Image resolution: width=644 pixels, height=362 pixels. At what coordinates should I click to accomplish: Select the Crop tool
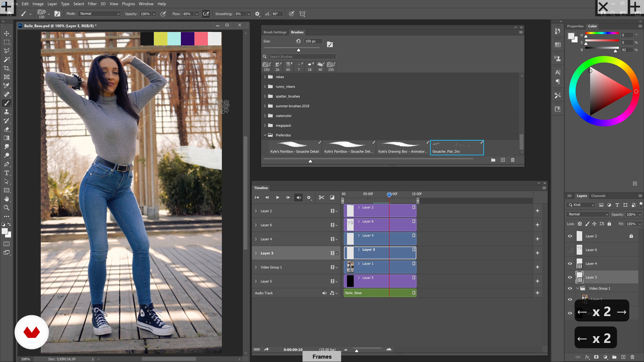(7, 68)
